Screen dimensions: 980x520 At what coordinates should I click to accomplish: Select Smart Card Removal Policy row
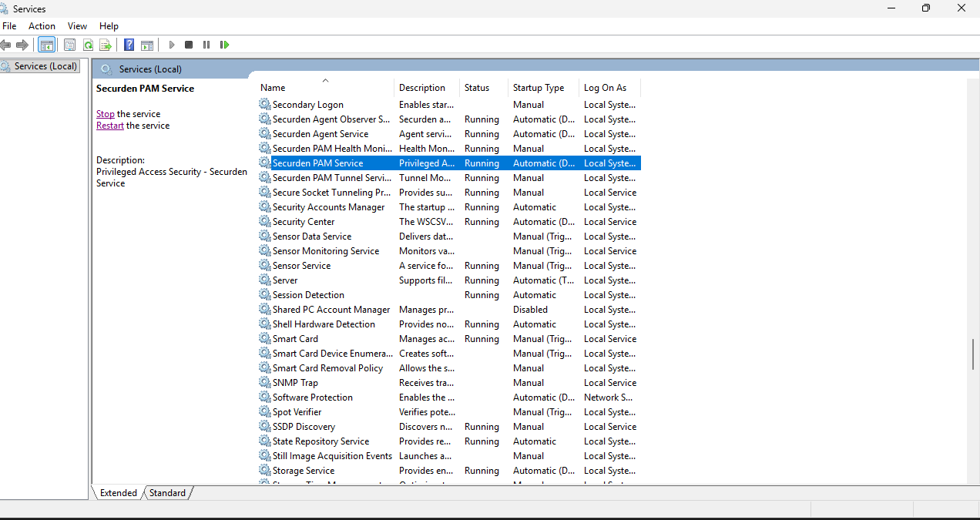coord(449,367)
